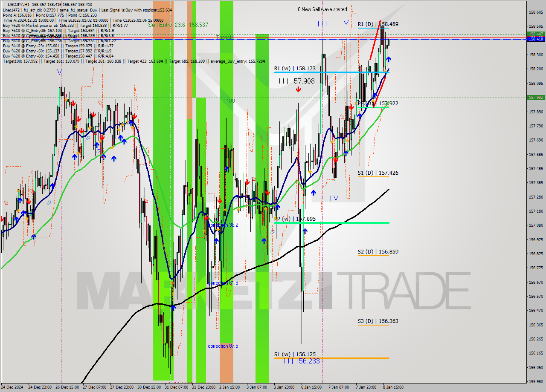Click the 'correction 87.5' label
The height and width of the screenshot is (392, 546).
pyautogui.click(x=223, y=346)
